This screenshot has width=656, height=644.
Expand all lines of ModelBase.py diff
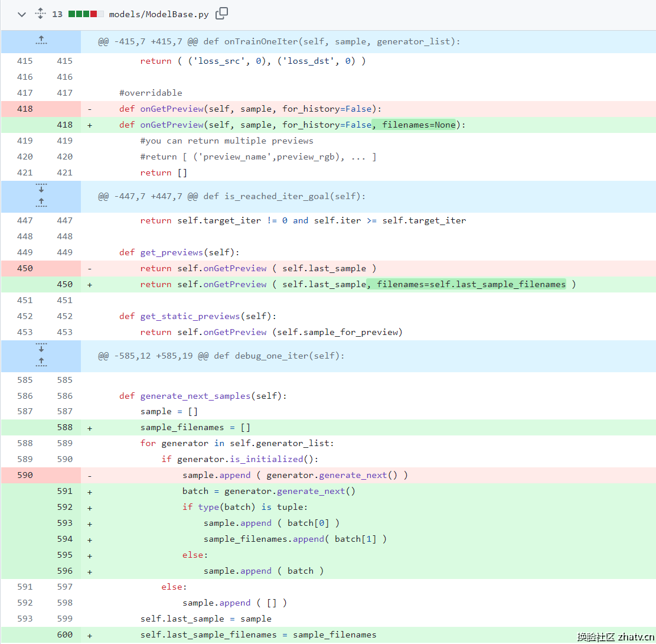40,14
